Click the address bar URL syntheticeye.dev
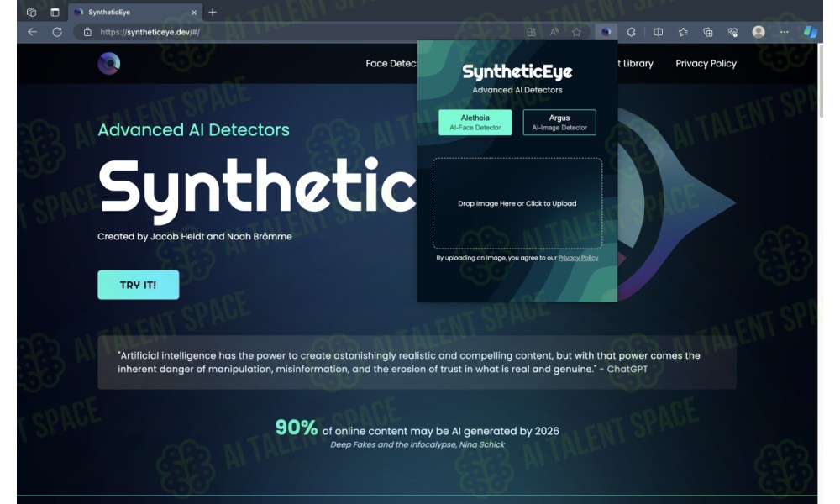Image resolution: width=840 pixels, height=504 pixels. coord(150,32)
